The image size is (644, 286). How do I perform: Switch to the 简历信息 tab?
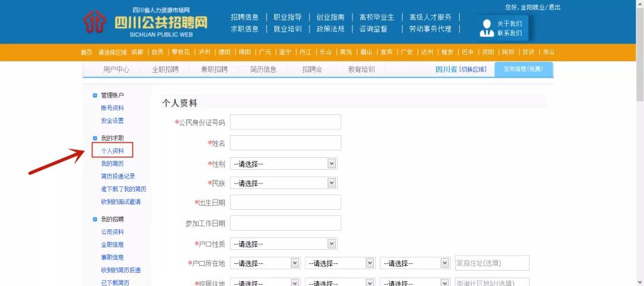coord(263,70)
